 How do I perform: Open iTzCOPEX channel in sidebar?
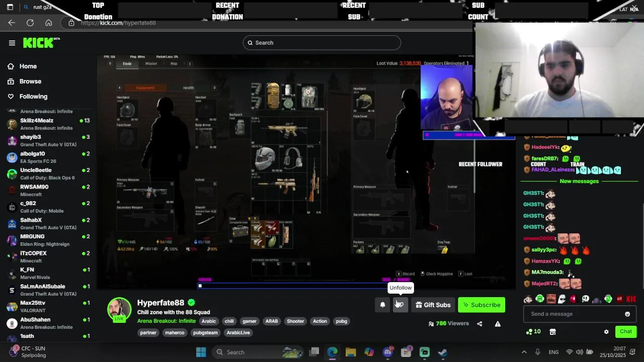coord(49,257)
